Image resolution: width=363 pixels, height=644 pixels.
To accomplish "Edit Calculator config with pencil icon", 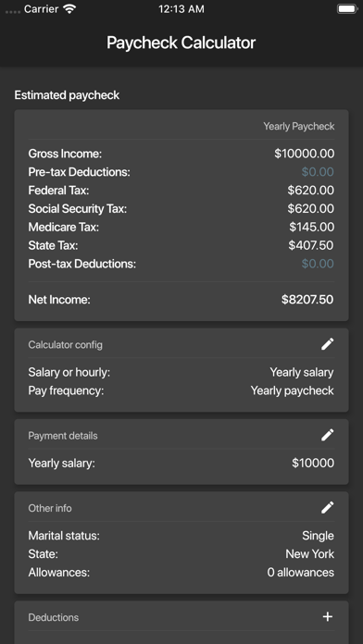I will pos(327,344).
